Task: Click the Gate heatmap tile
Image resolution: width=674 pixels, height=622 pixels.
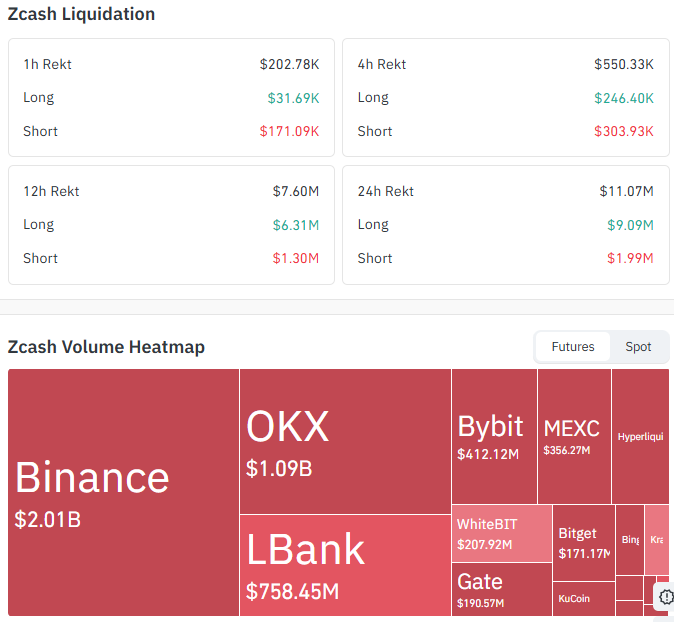Action: tap(502, 589)
